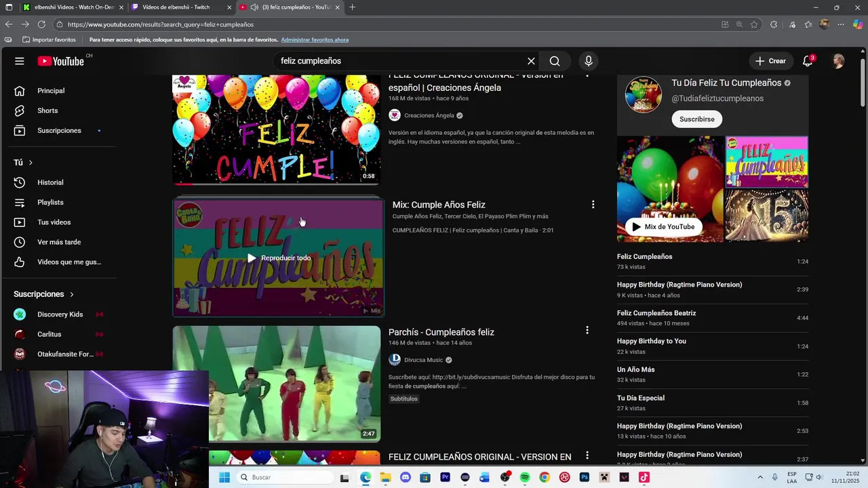The image size is (868, 488).
Task: Open Divucsa Music channel name
Action: 424,360
